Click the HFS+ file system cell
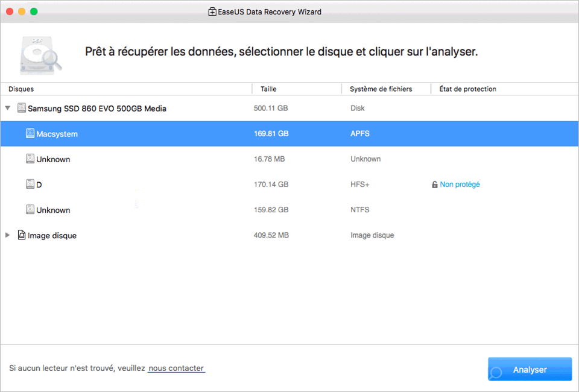579x392 pixels. point(360,184)
